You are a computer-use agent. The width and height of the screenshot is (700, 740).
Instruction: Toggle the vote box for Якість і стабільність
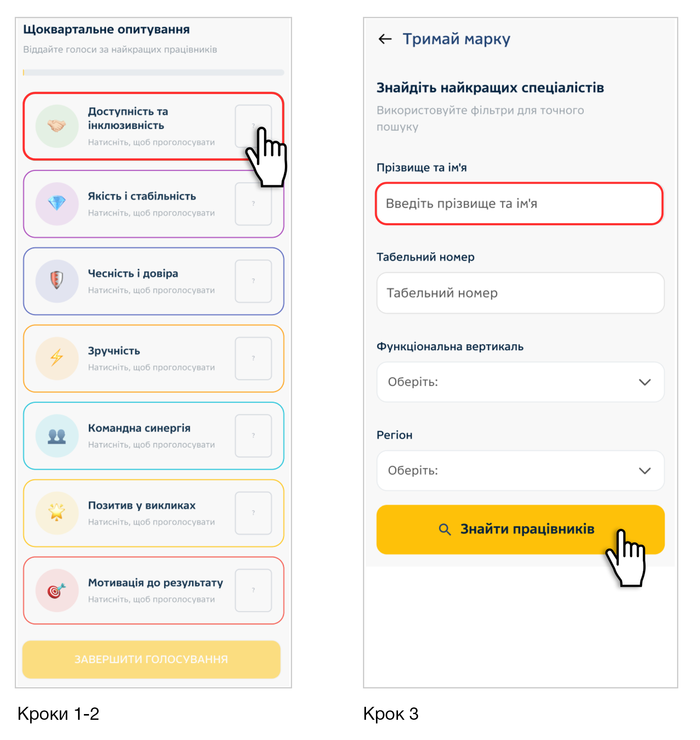point(253,204)
